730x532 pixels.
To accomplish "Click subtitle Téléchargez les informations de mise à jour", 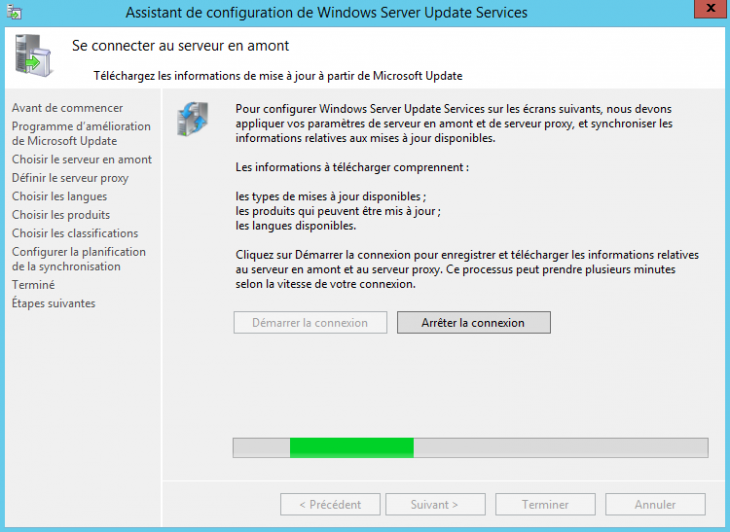I will 278,76.
